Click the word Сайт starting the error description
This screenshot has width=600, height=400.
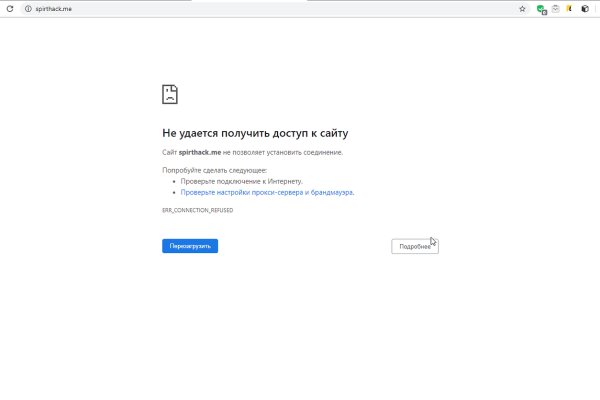tap(170, 152)
